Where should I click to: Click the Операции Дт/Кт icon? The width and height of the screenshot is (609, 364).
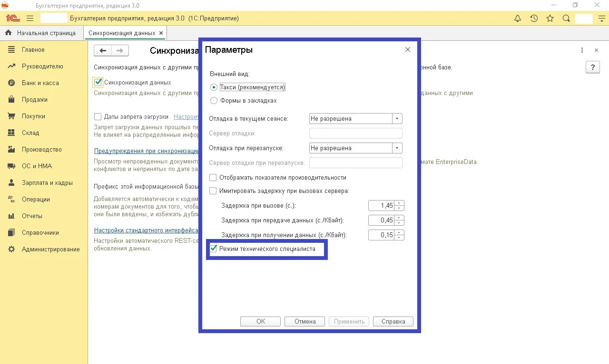point(12,200)
